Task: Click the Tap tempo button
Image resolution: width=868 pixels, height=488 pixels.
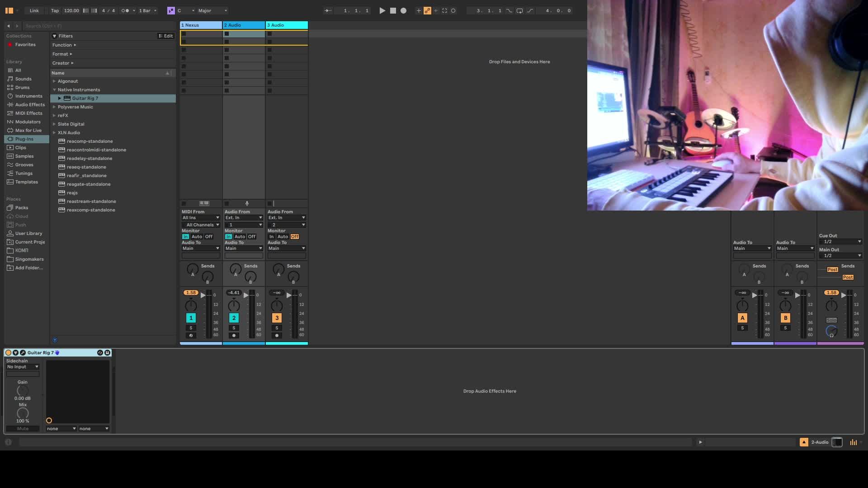Action: (x=55, y=10)
